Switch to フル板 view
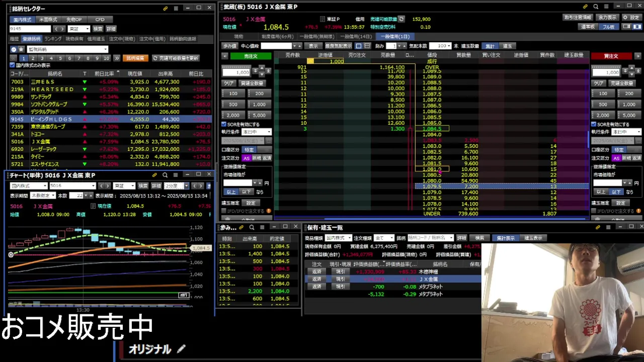Viewport: 644px width, 362px height. [x=608, y=27]
